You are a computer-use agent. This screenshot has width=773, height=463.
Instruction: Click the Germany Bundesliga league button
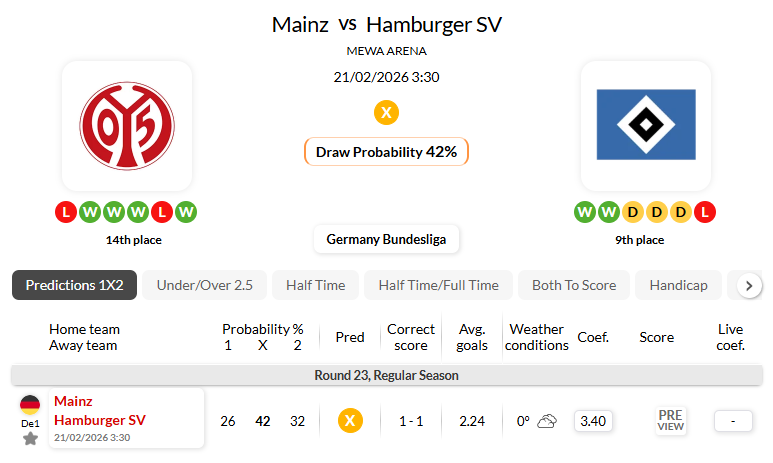pos(386,240)
